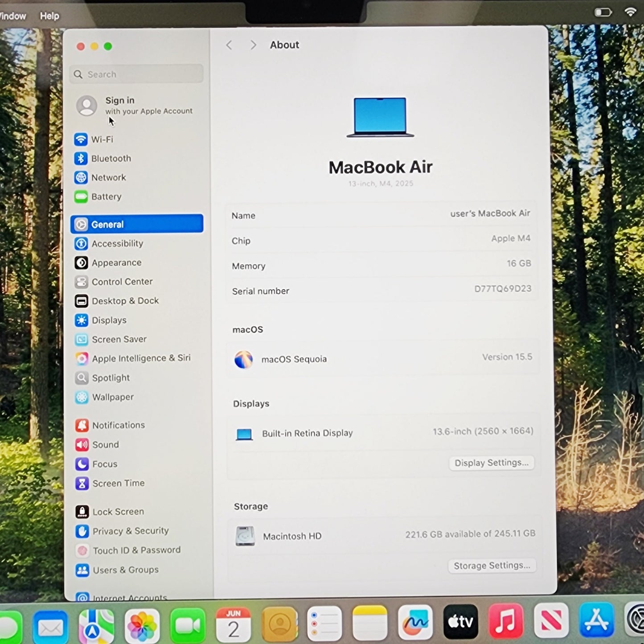The image size is (644, 644).
Task: Go forward with the right chevron
Action: pyautogui.click(x=253, y=45)
